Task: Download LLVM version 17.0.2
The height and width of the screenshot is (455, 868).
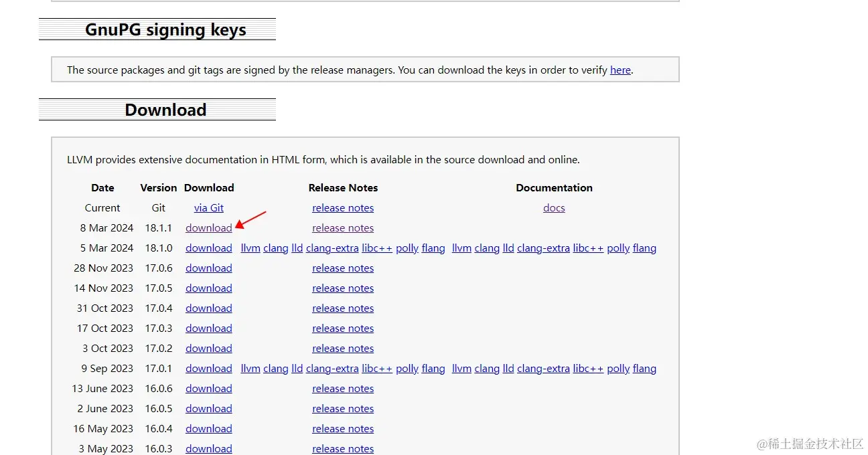Action: click(x=209, y=349)
